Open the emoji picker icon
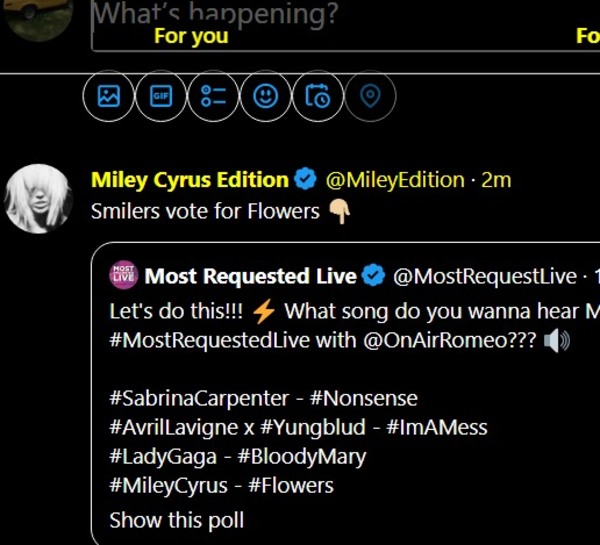This screenshot has width=600, height=545. pyautogui.click(x=265, y=96)
